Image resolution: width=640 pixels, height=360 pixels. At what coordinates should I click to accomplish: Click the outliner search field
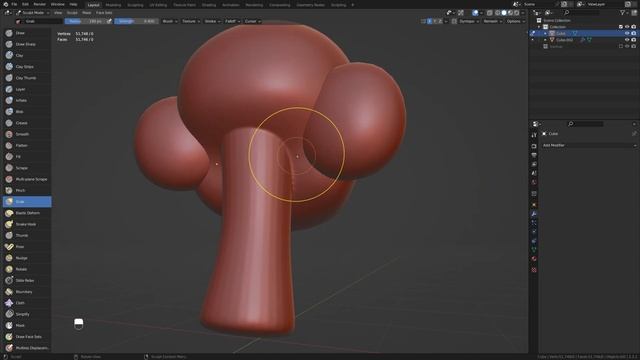pyautogui.click(x=583, y=13)
